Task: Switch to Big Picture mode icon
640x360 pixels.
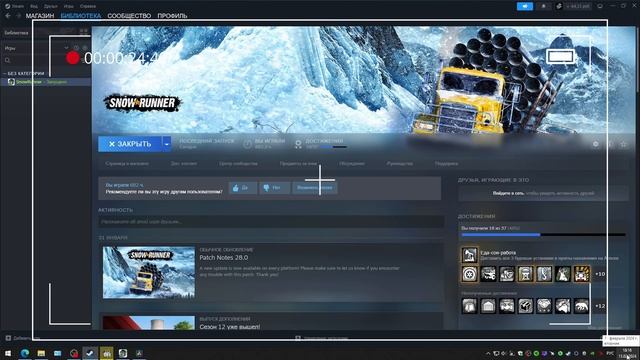Action: click(x=600, y=6)
